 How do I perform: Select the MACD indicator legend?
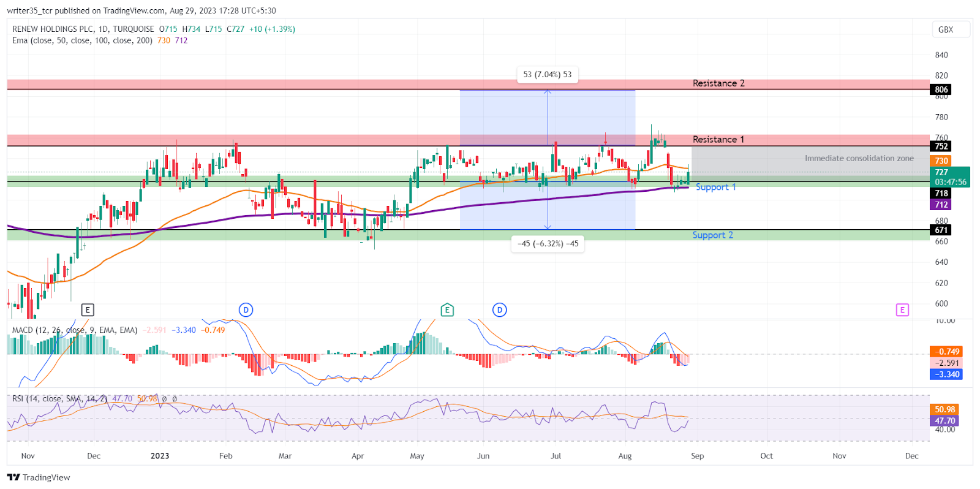(75, 330)
